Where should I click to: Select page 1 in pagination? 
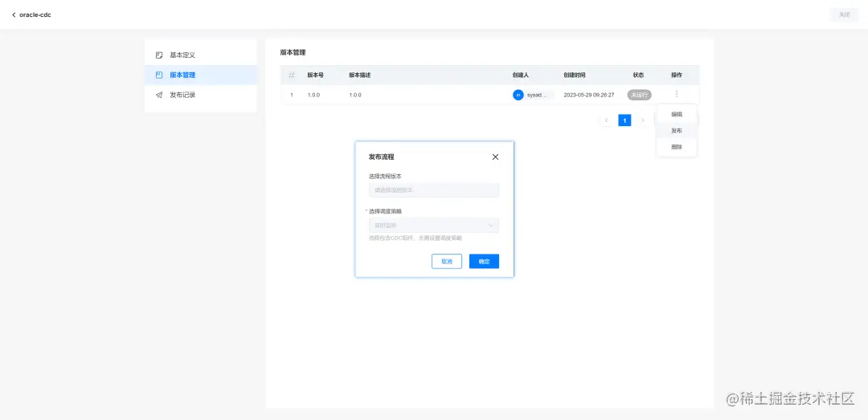pos(624,120)
